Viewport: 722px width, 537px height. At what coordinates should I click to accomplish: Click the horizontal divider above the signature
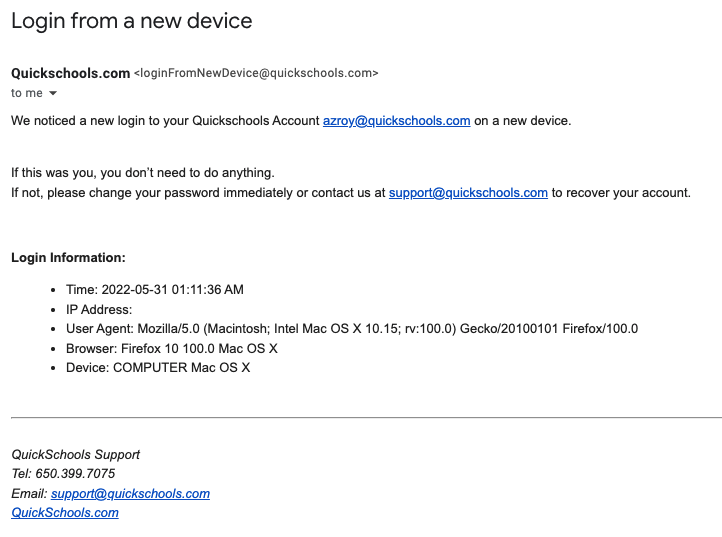pos(366,417)
